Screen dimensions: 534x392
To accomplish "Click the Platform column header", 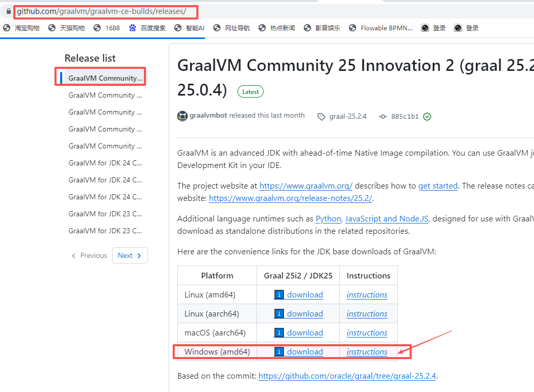I will (217, 275).
